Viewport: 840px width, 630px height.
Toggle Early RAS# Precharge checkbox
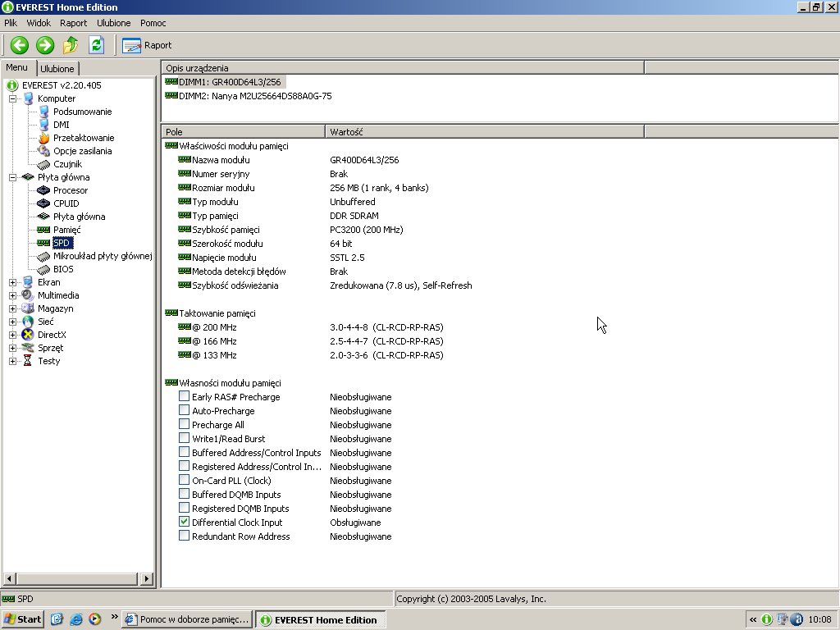(184, 396)
